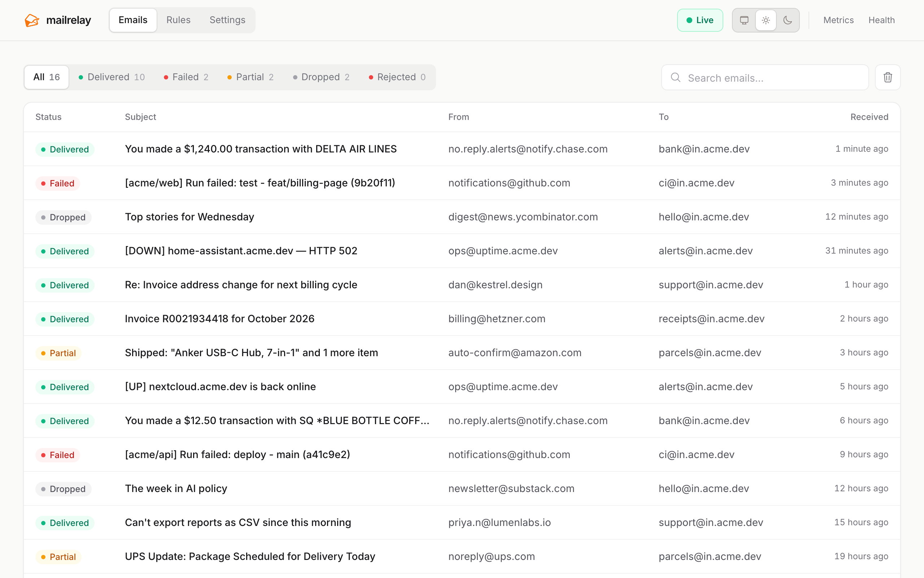Viewport: 924px width, 578px height.
Task: Click the Subject column header
Action: 140,117
